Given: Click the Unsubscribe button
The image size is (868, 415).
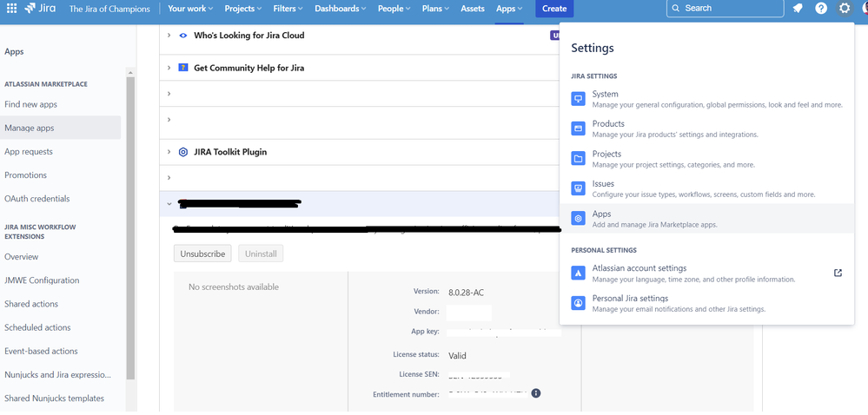Looking at the screenshot, I should coord(202,254).
